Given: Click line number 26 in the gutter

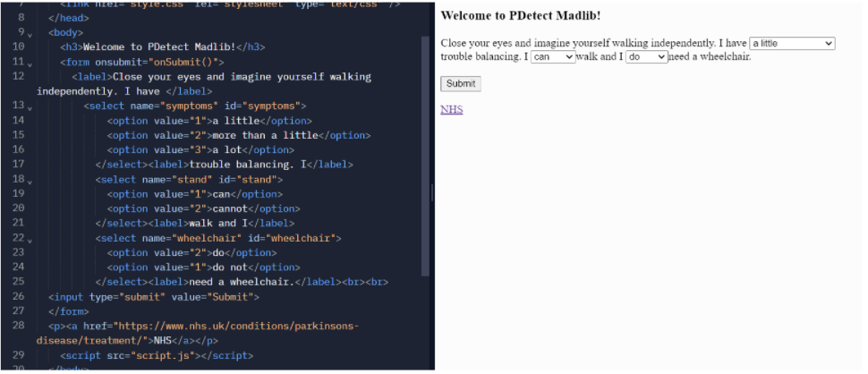Looking at the screenshot, I should (18, 296).
